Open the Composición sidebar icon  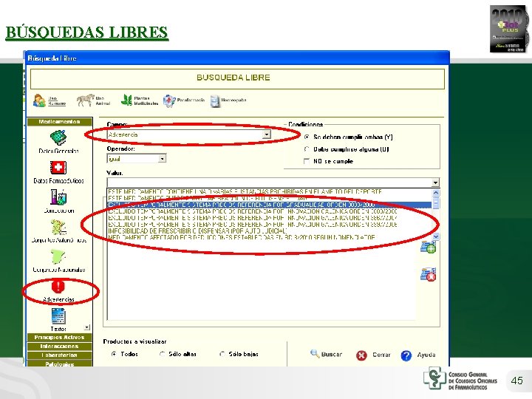click(58, 197)
